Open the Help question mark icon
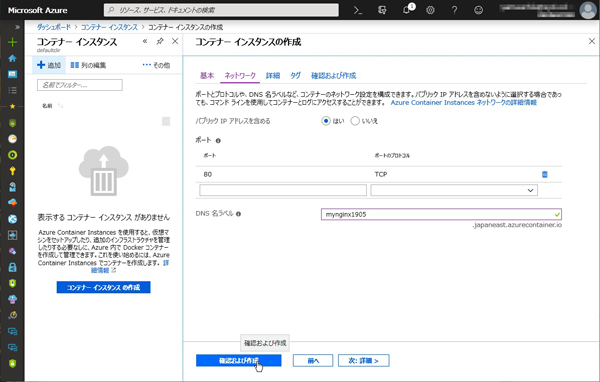 454,10
